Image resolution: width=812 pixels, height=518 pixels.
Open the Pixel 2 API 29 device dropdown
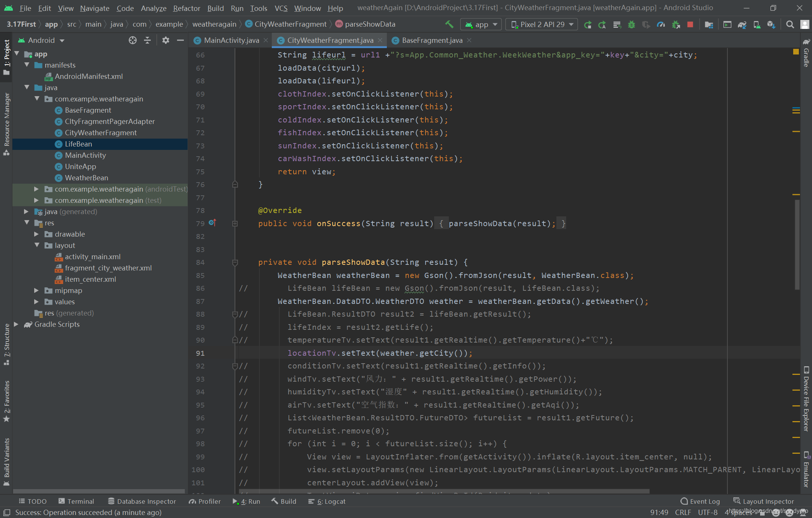541,24
